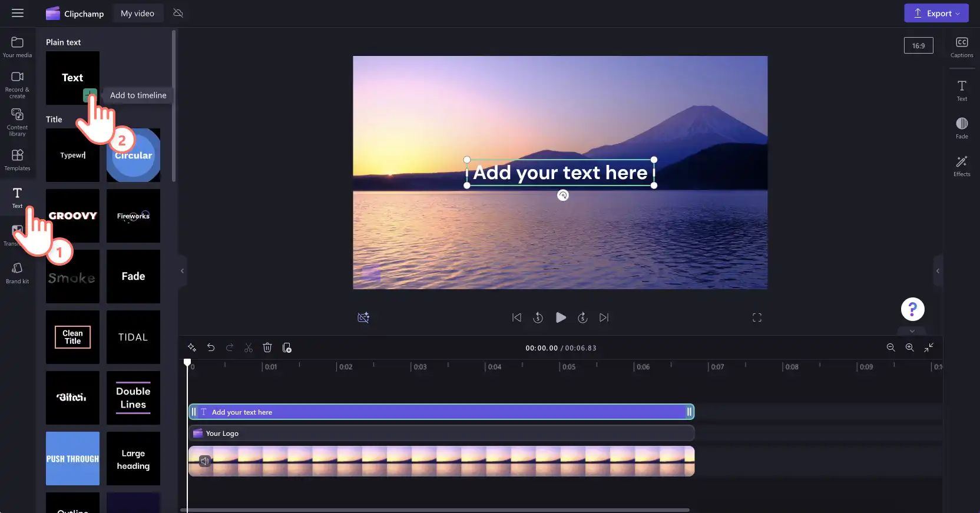Click the split scissors icon
The height and width of the screenshot is (513, 980).
249,347
